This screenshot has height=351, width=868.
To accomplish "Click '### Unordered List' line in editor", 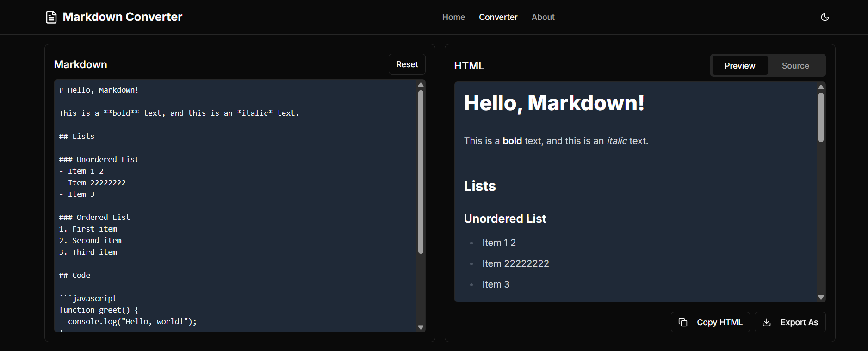I will (99, 159).
